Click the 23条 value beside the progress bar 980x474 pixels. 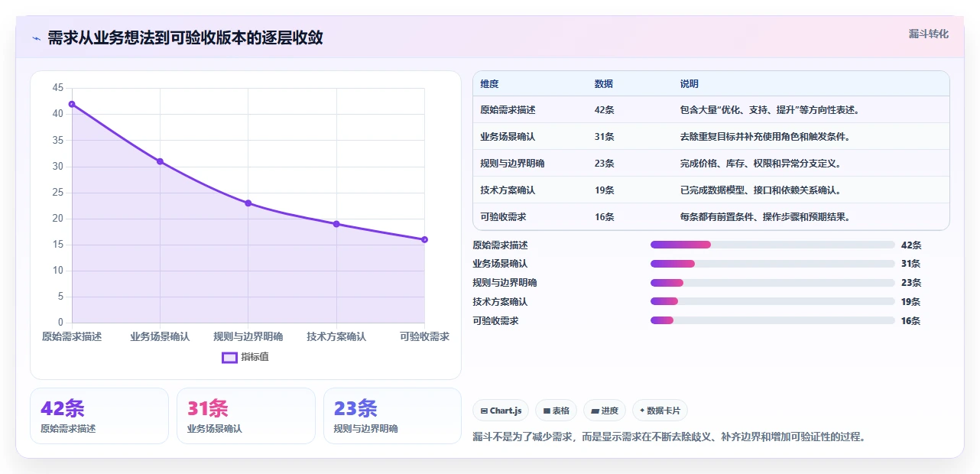click(x=911, y=283)
